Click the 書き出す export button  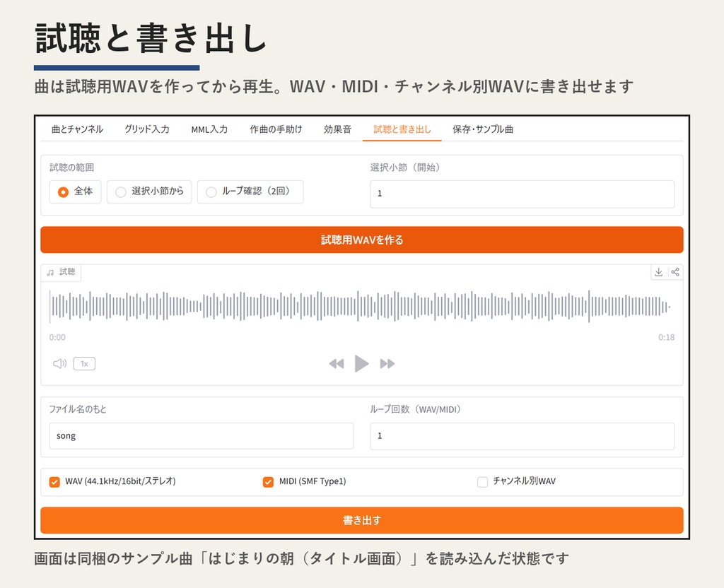(x=362, y=520)
